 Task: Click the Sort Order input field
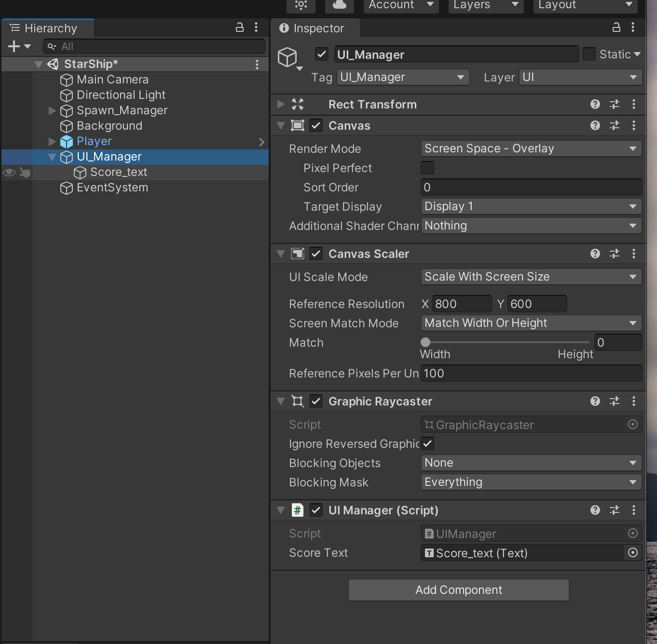531,187
